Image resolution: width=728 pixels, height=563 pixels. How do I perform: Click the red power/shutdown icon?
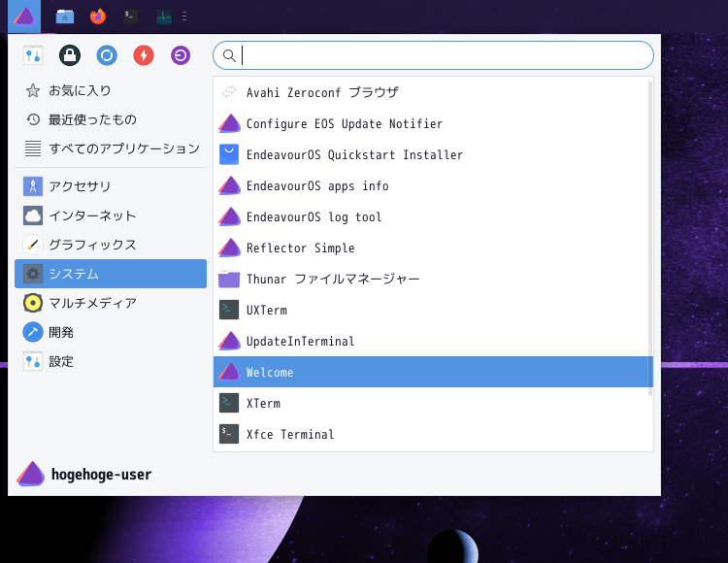(x=144, y=55)
